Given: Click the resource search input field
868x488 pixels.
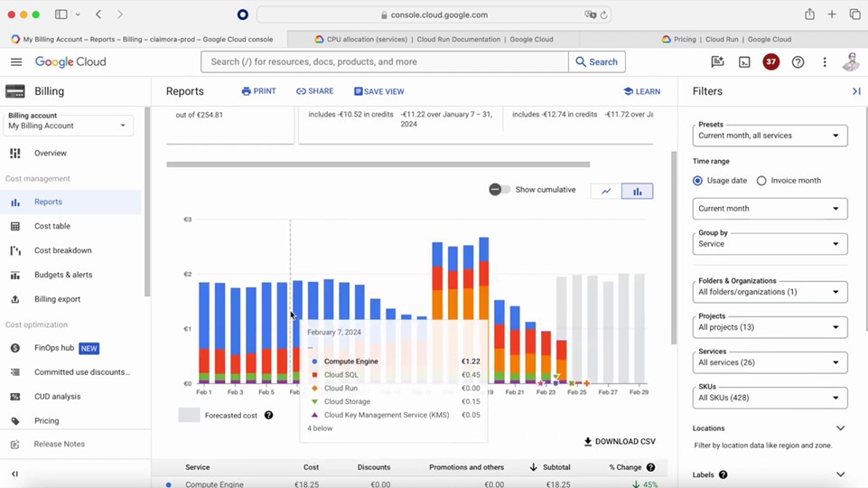Looking at the screenshot, I should click(x=385, y=62).
